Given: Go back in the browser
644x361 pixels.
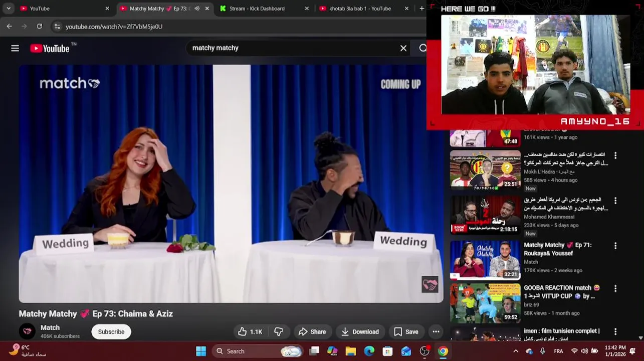Looking at the screenshot, I should pyautogui.click(x=10, y=26).
